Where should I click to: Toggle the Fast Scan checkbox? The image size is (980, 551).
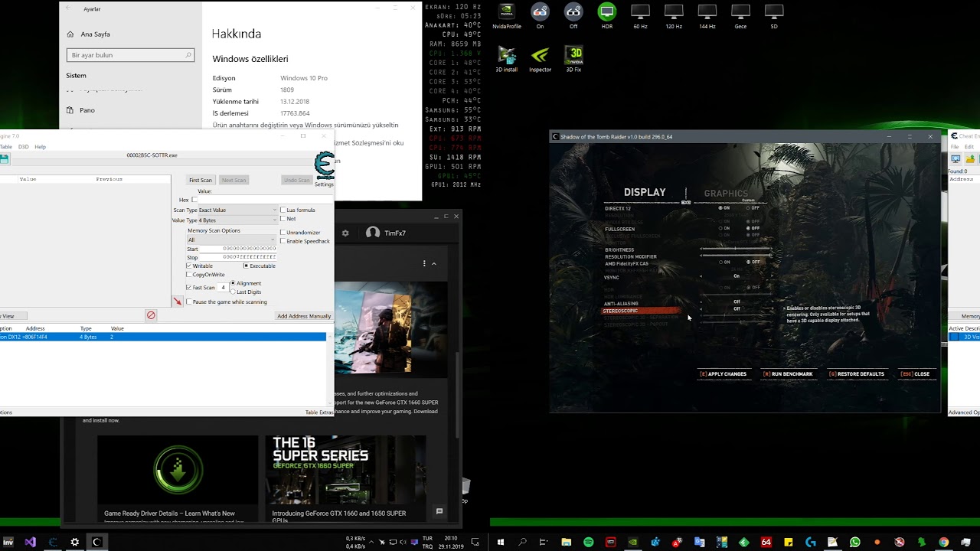coord(189,288)
